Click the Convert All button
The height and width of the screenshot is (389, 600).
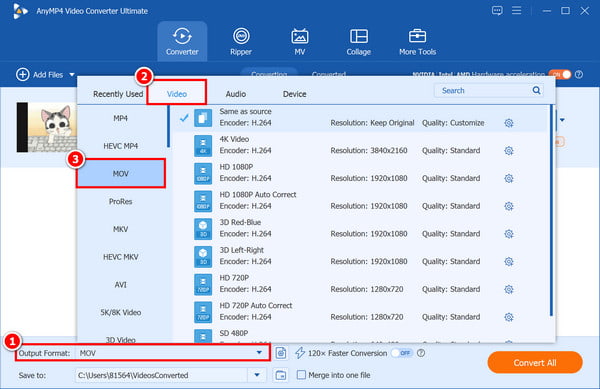(x=535, y=363)
